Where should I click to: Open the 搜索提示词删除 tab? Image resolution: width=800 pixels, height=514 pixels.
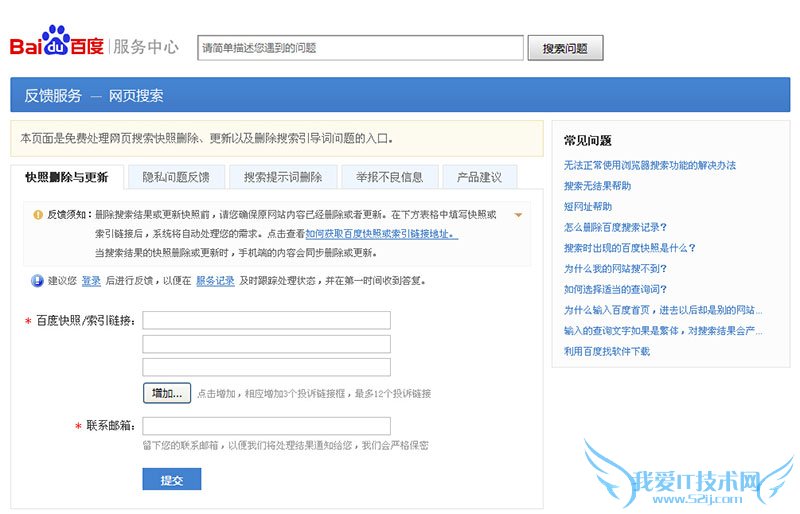pyautogui.click(x=283, y=177)
